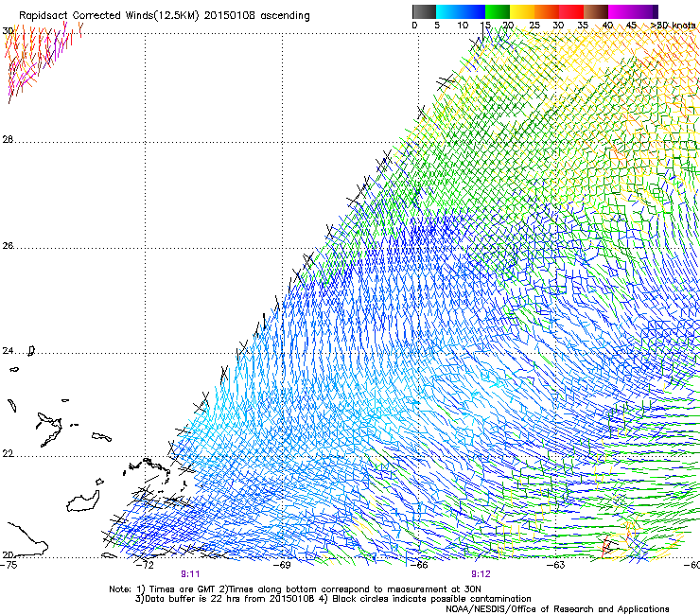Click the latitude label '22'
This screenshot has height=615, width=700.
coord(8,454)
